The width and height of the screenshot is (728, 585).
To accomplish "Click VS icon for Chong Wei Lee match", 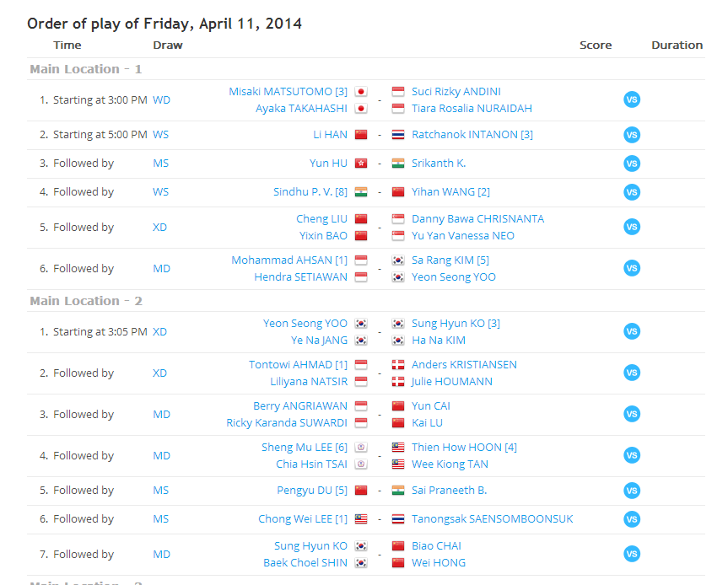I will tap(632, 519).
